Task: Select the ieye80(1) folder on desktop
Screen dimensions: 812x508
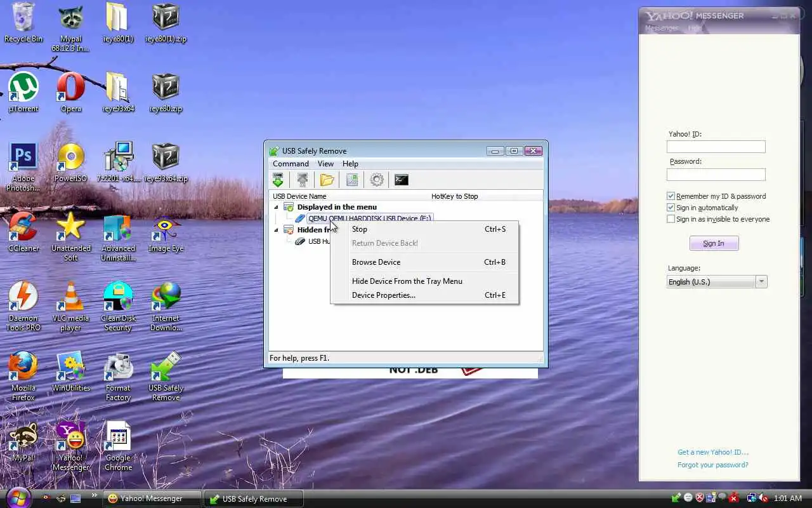Action: point(118,23)
